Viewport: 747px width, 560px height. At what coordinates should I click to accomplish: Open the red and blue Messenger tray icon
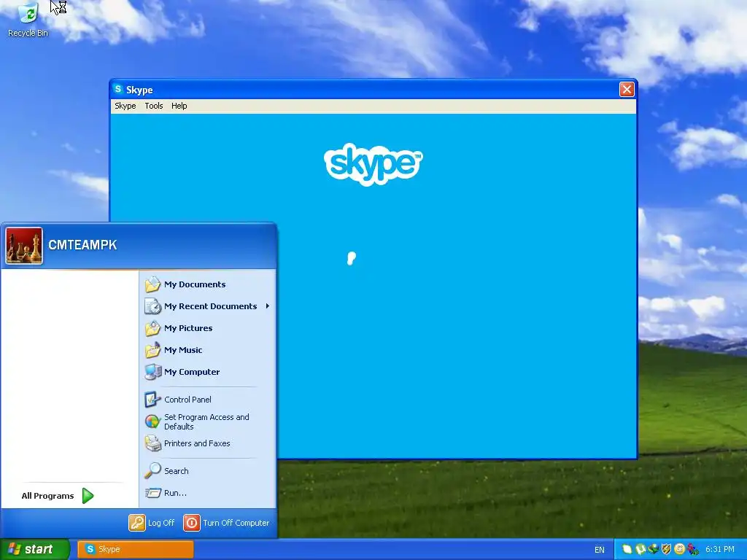point(693,550)
